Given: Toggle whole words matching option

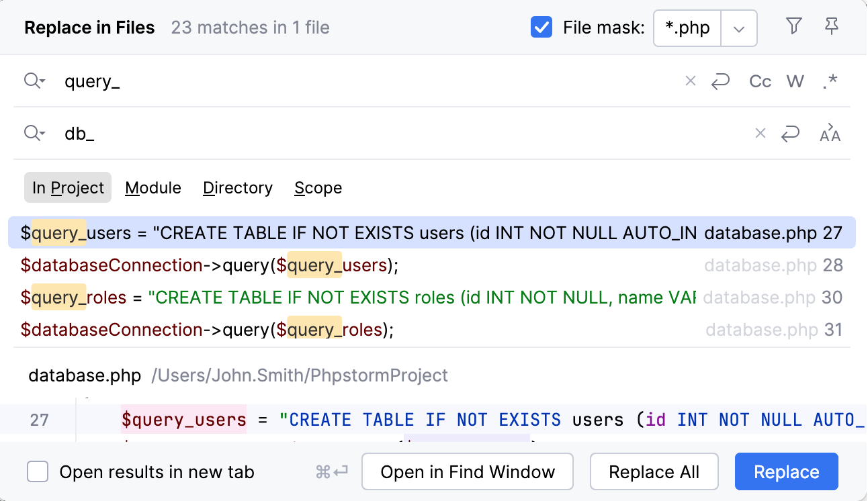Looking at the screenshot, I should [x=795, y=81].
